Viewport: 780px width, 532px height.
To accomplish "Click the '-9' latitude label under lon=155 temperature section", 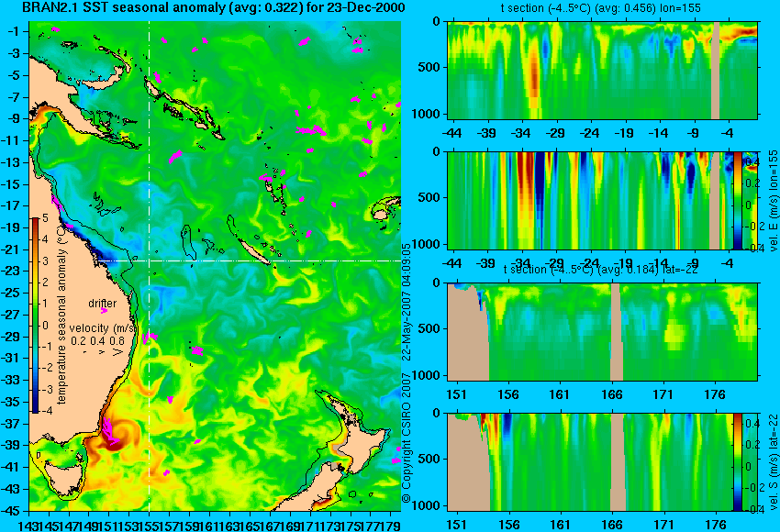I will (695, 133).
